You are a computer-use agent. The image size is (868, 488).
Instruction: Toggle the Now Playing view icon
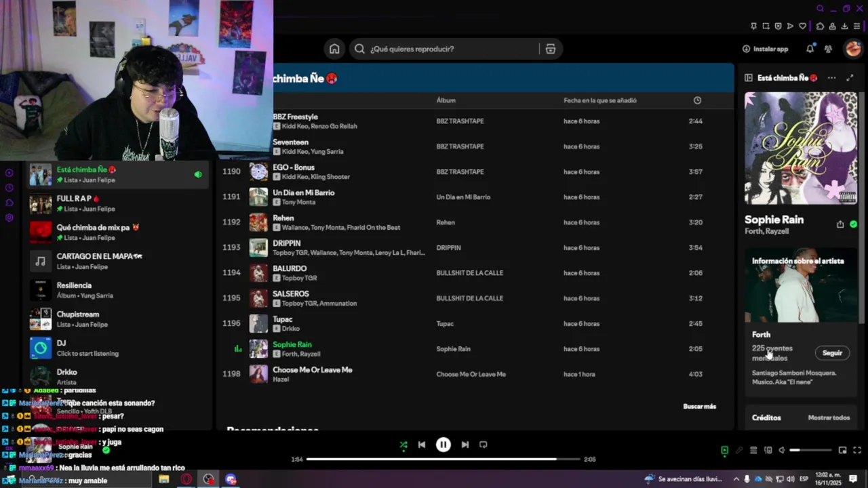pyautogui.click(x=724, y=450)
